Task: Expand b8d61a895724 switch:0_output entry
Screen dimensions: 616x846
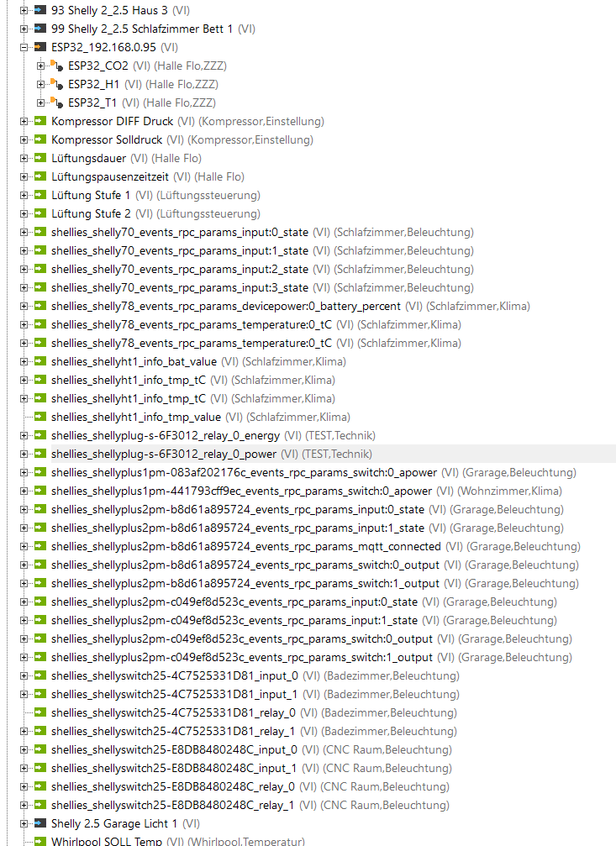Action: click(x=24, y=565)
